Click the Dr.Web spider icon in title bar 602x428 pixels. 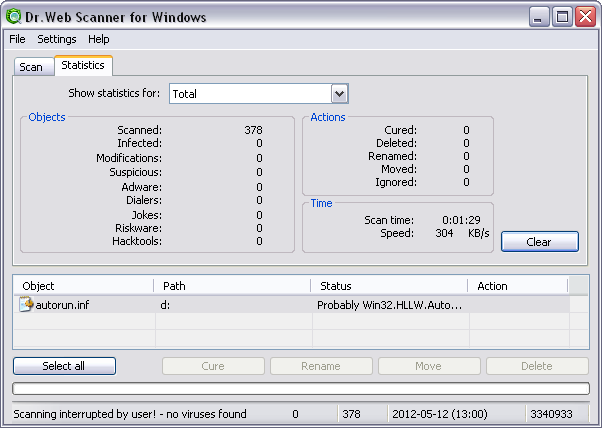click(13, 17)
